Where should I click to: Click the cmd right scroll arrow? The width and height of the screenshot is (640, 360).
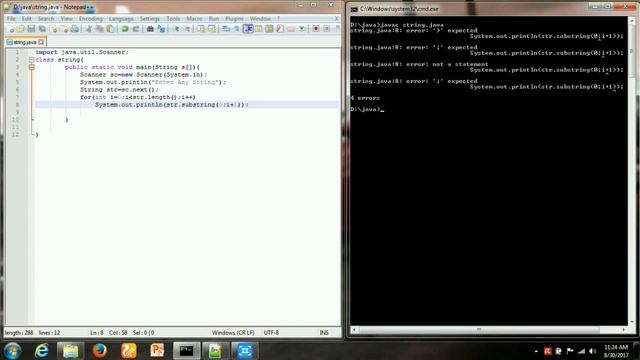(x=624, y=329)
